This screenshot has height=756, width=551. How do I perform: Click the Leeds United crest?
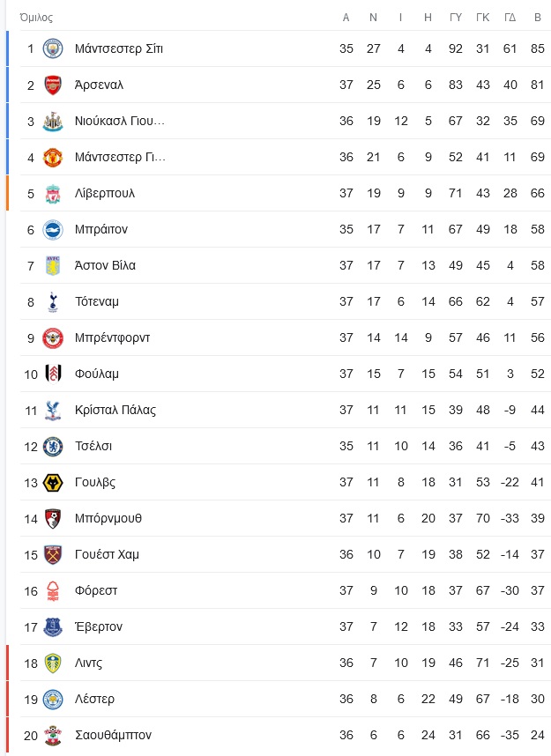[x=53, y=663]
